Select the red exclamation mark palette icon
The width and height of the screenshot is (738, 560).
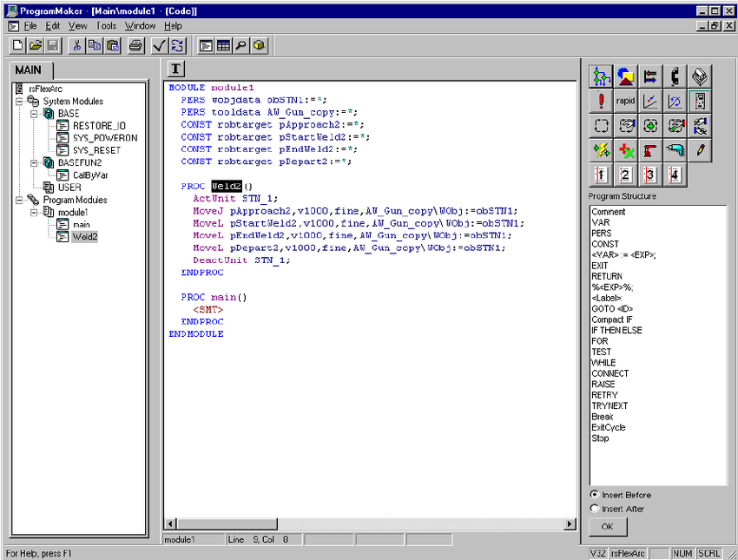pos(601,102)
